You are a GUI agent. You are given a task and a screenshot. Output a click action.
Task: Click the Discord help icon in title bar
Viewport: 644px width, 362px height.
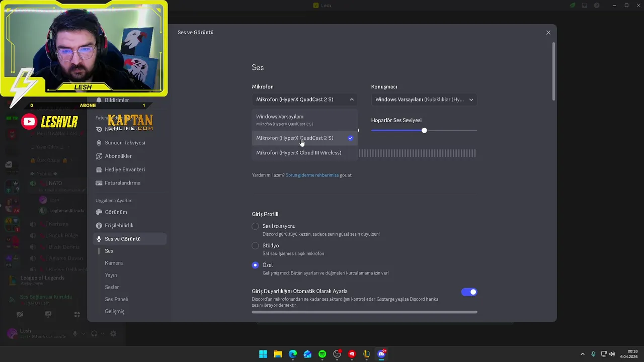click(x=597, y=6)
